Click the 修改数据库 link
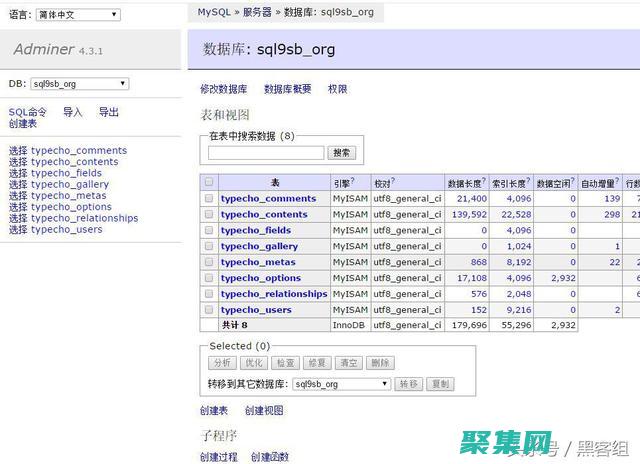This screenshot has height=464, width=640. [x=223, y=89]
